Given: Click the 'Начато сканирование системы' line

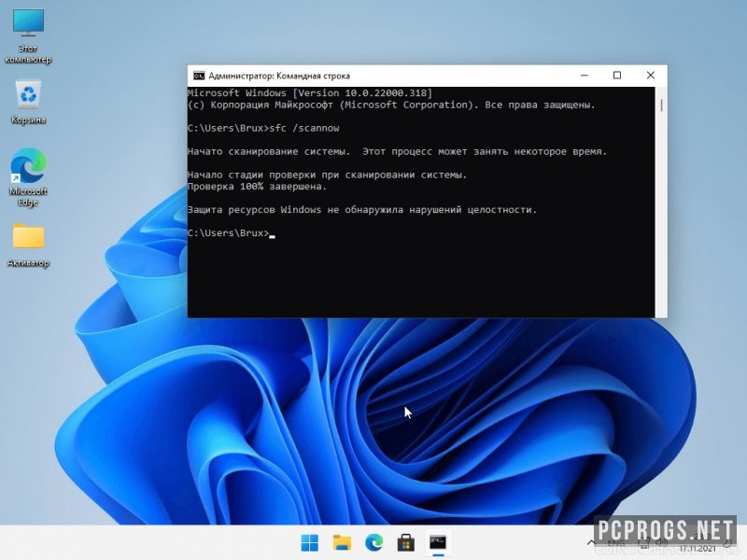Looking at the screenshot, I should (398, 152).
